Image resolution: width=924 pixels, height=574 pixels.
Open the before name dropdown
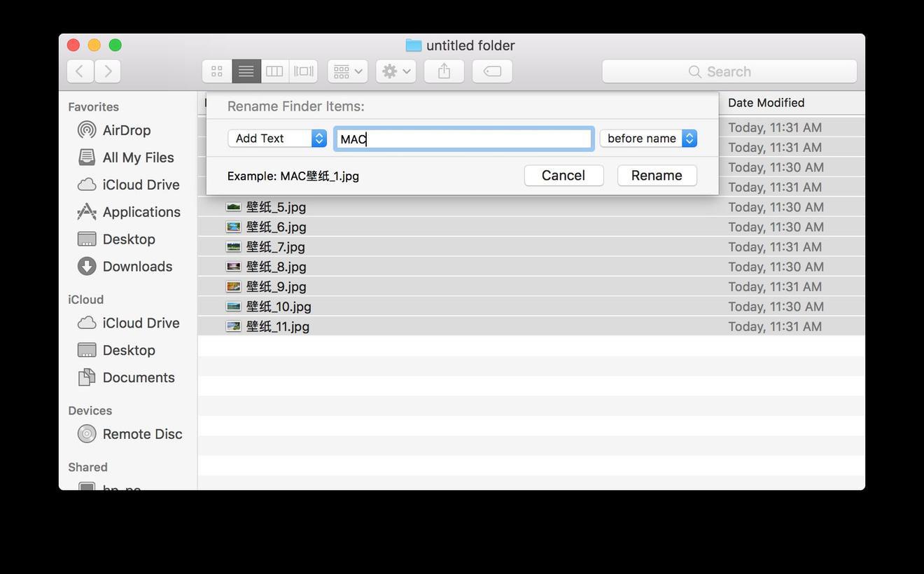(x=648, y=139)
